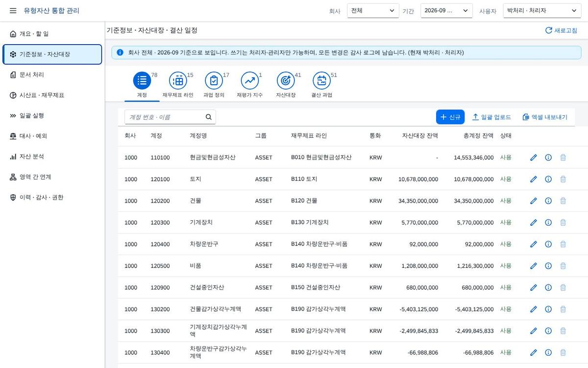Image resolution: width=588 pixels, height=368 pixels.
Task: Switch to the 재무제표 라인 tab
Action: pos(178,85)
